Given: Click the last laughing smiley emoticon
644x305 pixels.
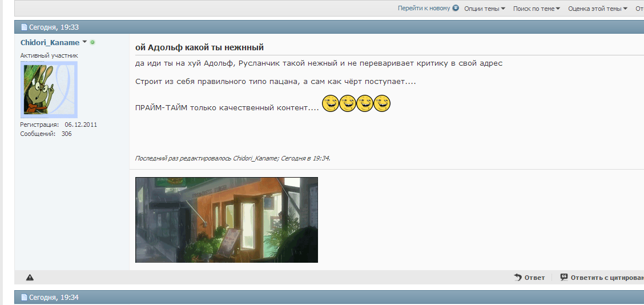Looking at the screenshot, I should [x=382, y=103].
